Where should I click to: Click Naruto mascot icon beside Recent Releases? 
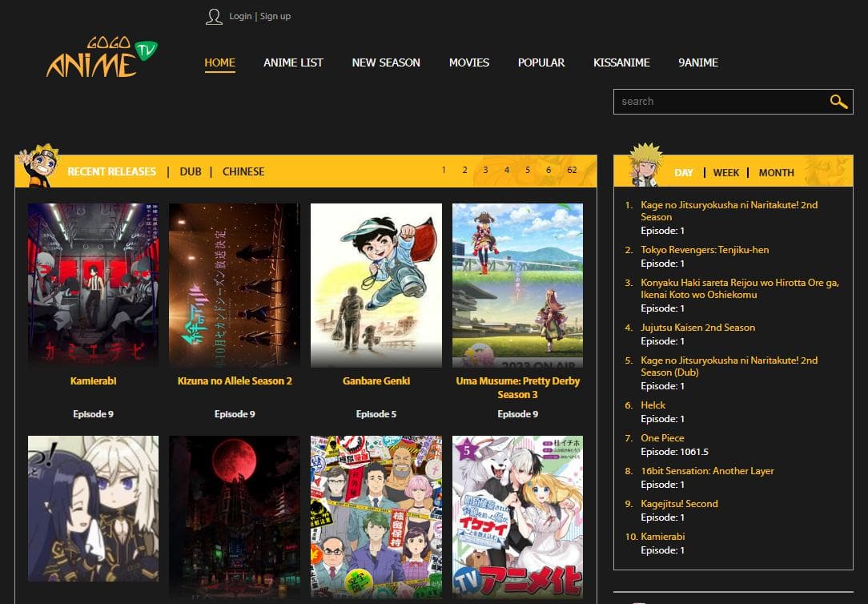pos(37,167)
